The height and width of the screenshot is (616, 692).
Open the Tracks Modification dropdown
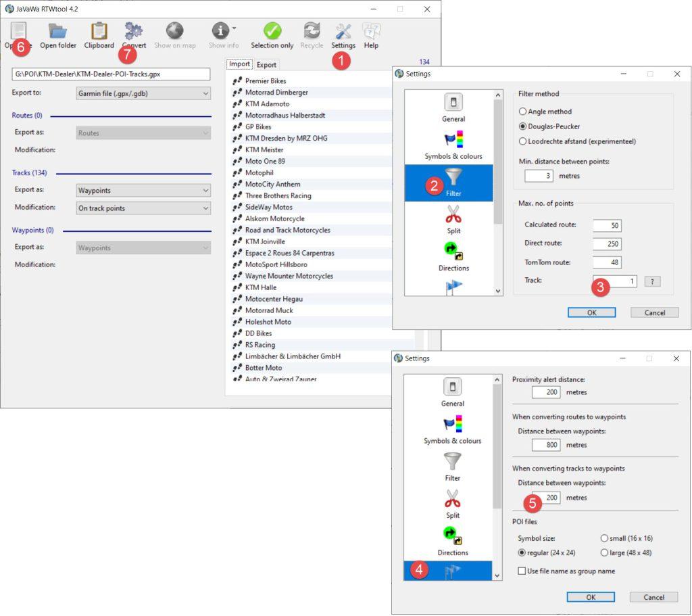pos(143,208)
